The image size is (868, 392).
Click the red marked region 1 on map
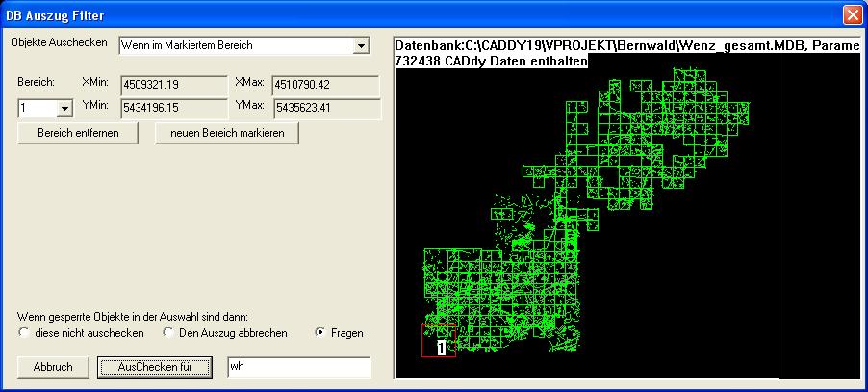[439, 340]
